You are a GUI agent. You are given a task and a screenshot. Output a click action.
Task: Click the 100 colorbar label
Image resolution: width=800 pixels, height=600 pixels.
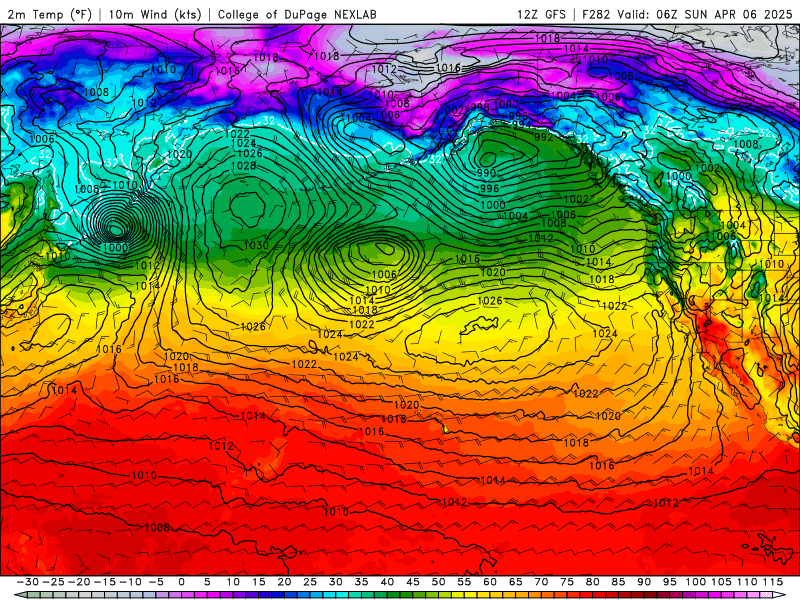695,582
